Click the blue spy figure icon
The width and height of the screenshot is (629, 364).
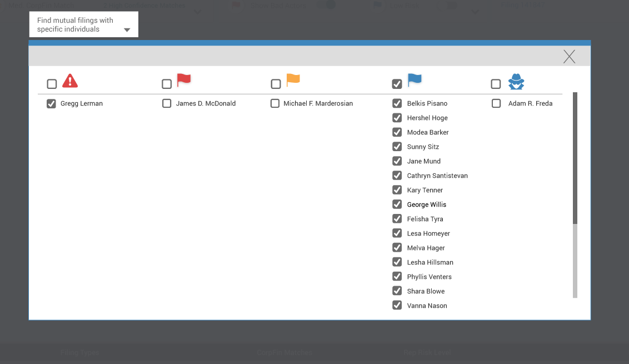coord(516,82)
